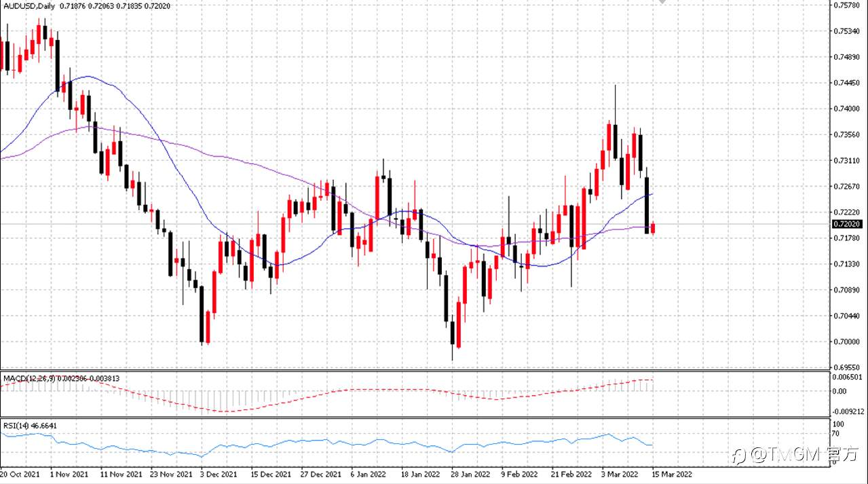
Task: Click price axis label 0.71330
Action: 846,264
